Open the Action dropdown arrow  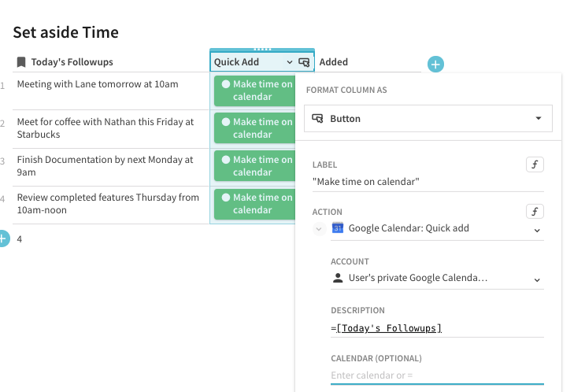point(537,230)
